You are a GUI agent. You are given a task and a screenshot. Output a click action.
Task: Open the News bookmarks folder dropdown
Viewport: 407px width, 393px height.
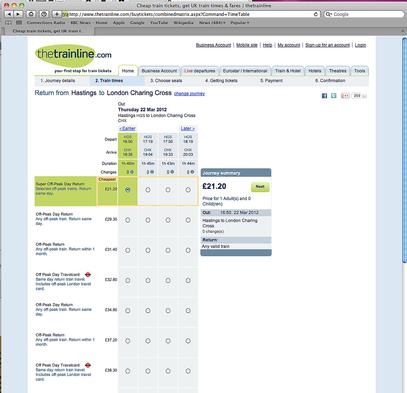(212, 23)
